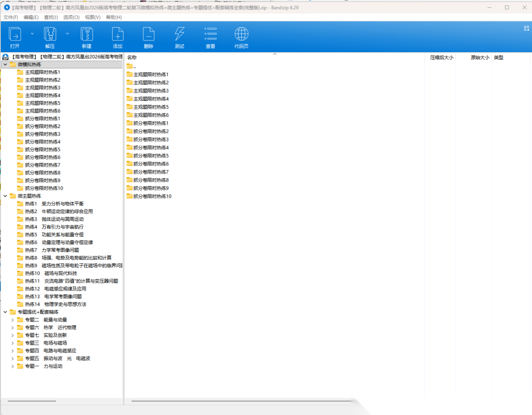
Task: Click the Add (添加) files icon
Action: pos(118,34)
